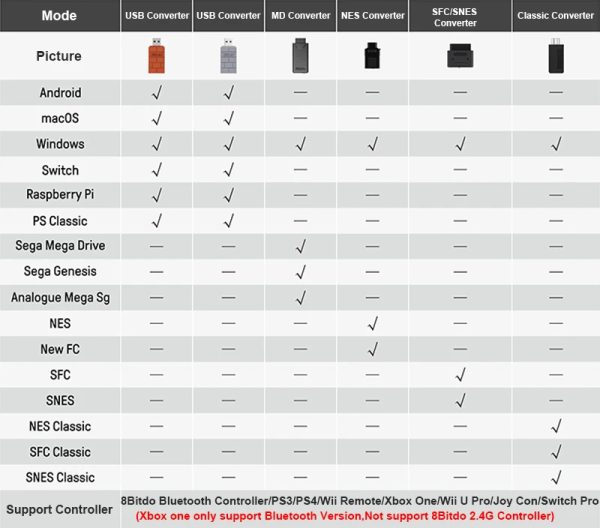The height and width of the screenshot is (528, 600).
Task: Open the Classic Converter product image
Action: pos(556,55)
